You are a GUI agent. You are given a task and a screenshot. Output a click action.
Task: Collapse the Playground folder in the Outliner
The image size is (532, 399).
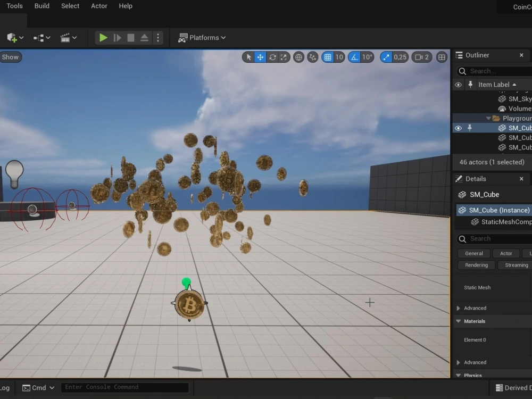[x=488, y=118]
